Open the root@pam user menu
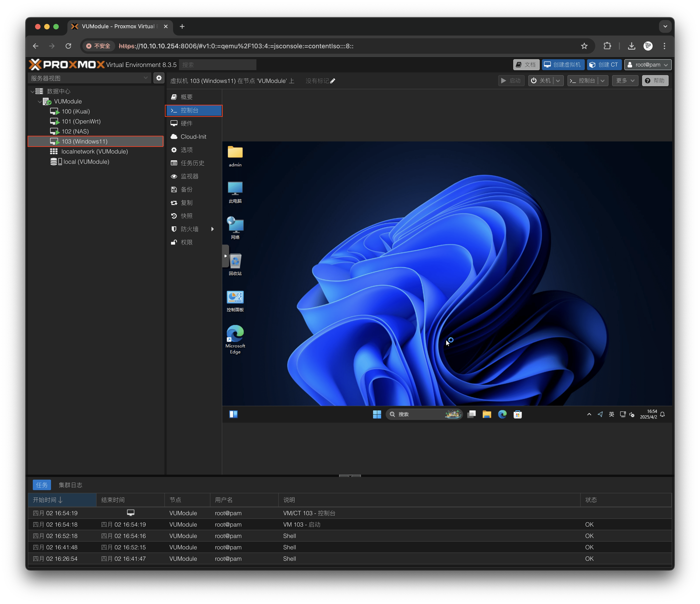Viewport: 700px width, 604px height. pyautogui.click(x=647, y=65)
